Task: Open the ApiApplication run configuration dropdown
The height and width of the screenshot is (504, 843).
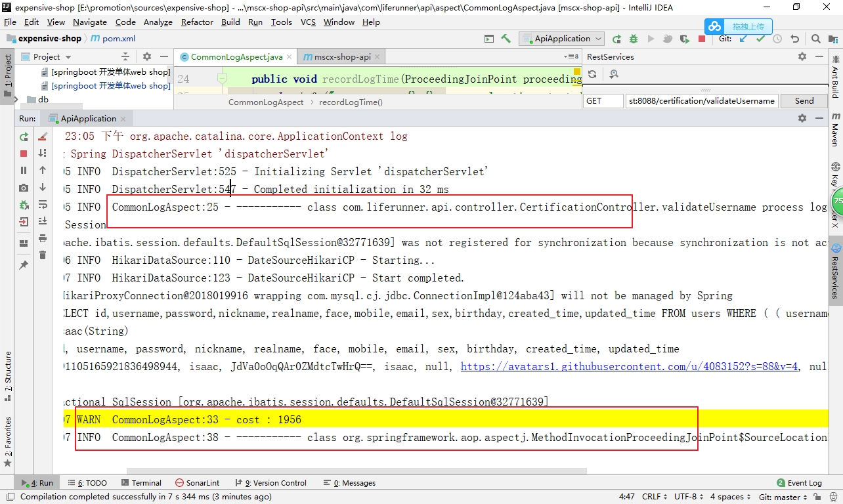Action: (563, 39)
